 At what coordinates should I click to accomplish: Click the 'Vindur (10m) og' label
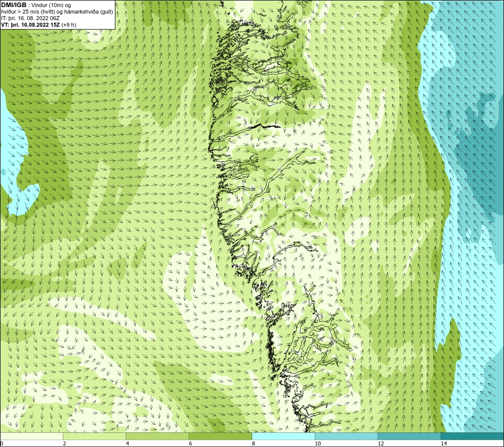pos(51,5)
